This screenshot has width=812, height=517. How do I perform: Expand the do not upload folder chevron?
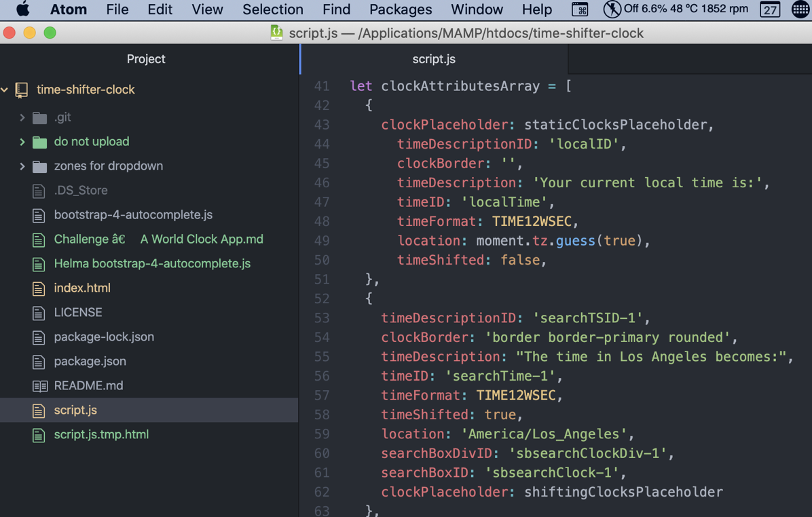[22, 142]
